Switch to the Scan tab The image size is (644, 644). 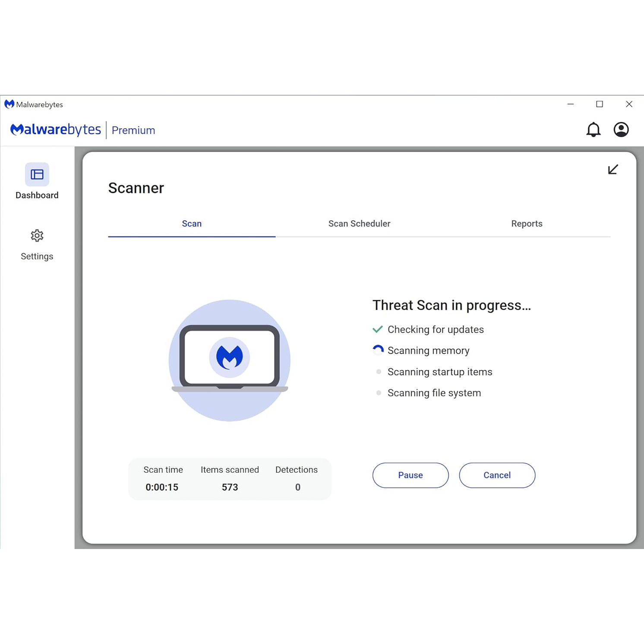click(x=192, y=224)
